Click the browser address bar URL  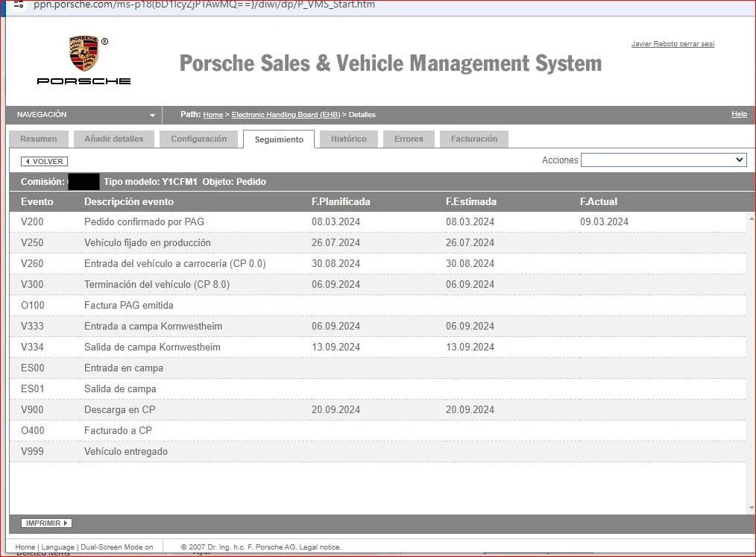click(x=204, y=4)
